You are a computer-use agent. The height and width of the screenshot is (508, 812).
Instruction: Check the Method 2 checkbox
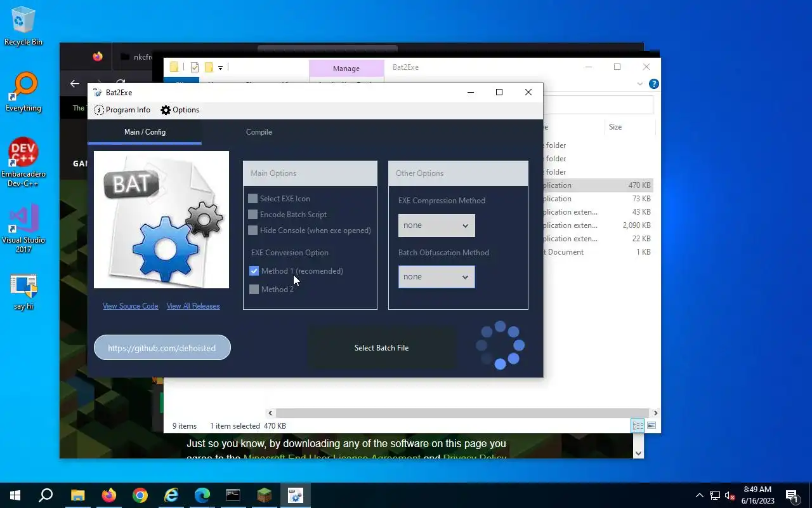click(x=254, y=290)
